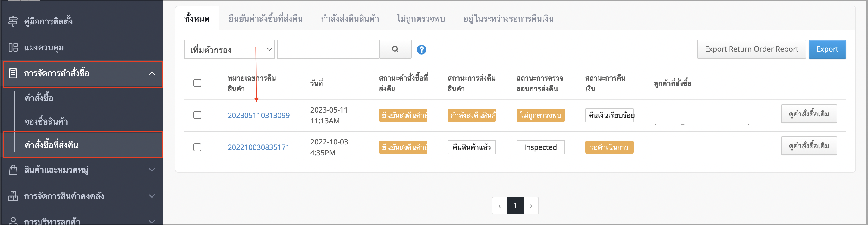Image resolution: width=868 pixels, height=225 pixels.
Task: Expand the การจัดการสินค้าคงคลัง menu chevron
Action: (152, 196)
